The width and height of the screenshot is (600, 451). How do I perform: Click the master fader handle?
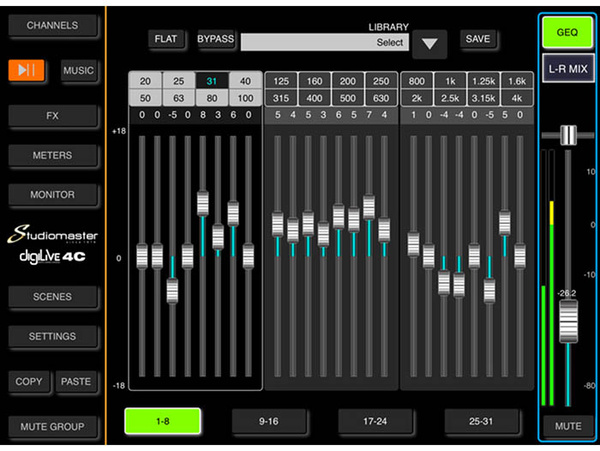pos(568,322)
